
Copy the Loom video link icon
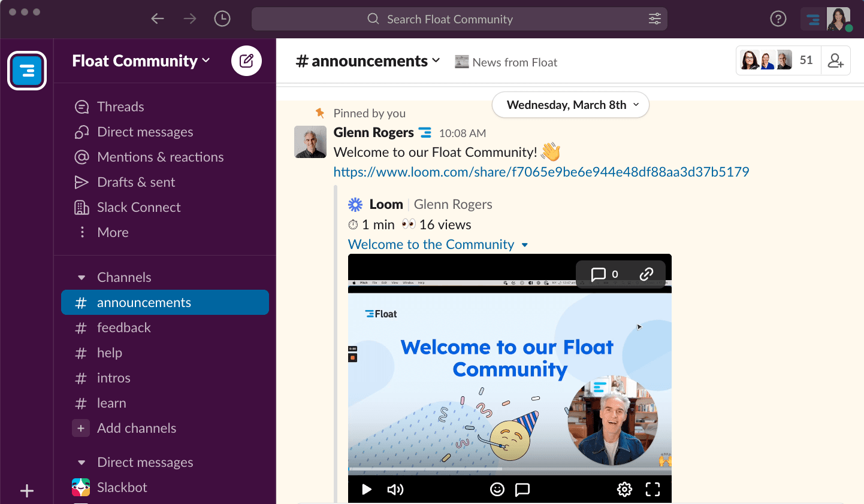click(x=646, y=274)
